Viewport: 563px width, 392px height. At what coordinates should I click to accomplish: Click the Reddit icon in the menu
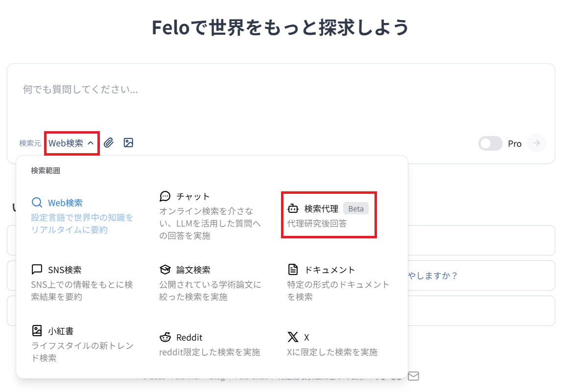click(x=165, y=337)
